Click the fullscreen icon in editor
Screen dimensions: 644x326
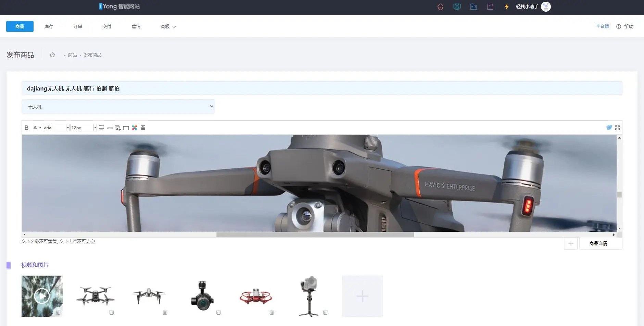(617, 128)
